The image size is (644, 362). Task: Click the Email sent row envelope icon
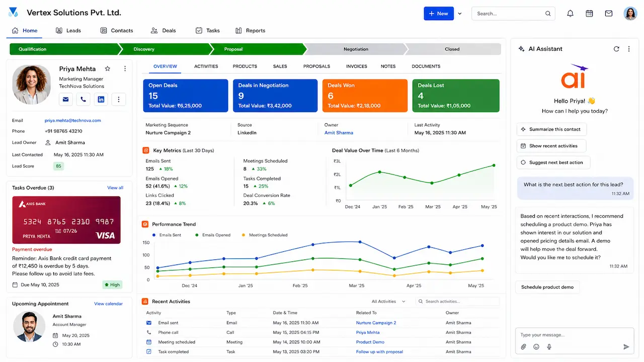149,323
